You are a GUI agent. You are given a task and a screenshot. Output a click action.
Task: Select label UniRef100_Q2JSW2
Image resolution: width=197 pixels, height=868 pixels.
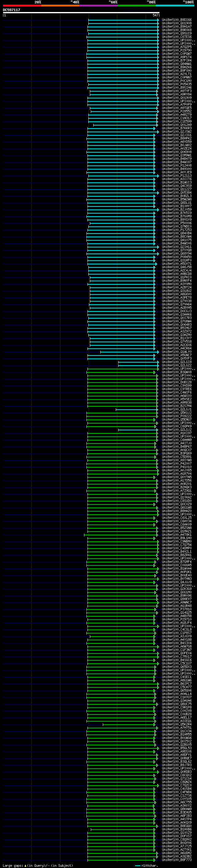[x=177, y=132]
